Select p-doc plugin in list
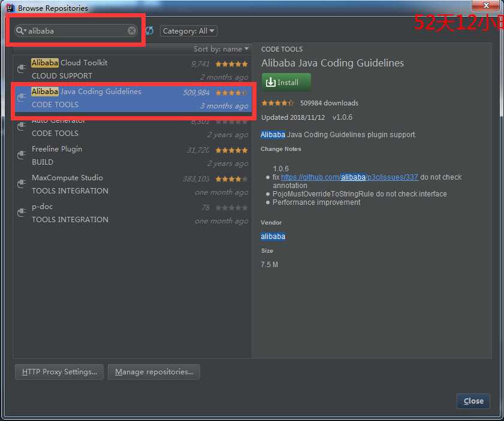This screenshot has width=504, height=421. 132,213
